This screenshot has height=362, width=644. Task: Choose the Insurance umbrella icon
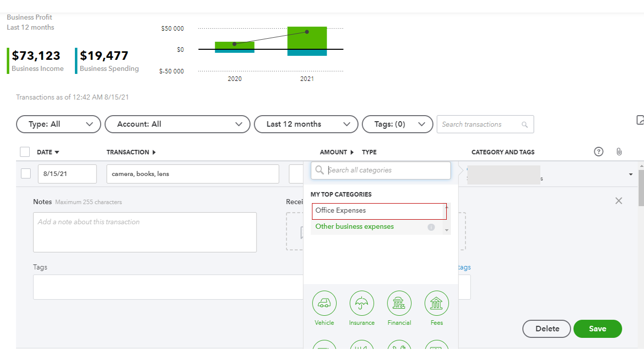[x=362, y=303]
